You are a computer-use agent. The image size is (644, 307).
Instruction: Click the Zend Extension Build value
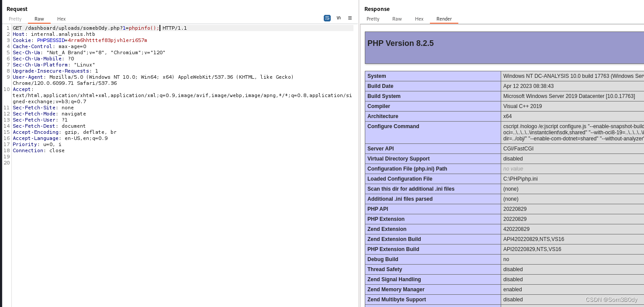(533, 239)
